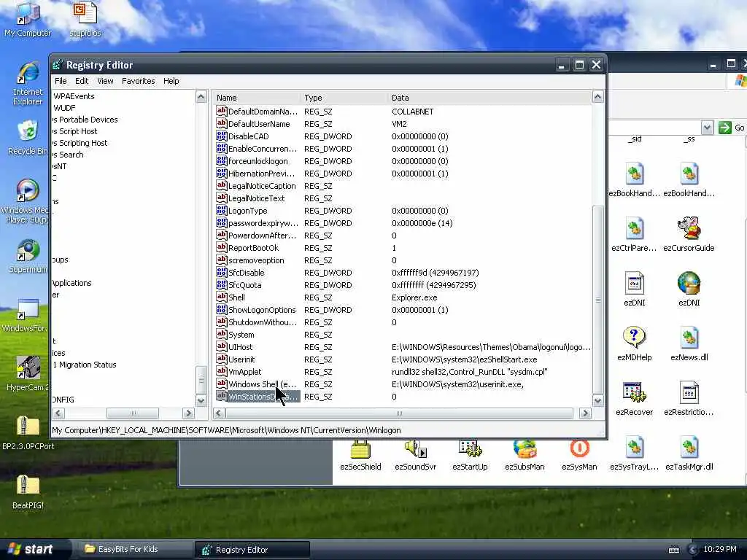Select ezBookHand... file under _sid column
Image resolution: width=747 pixels, height=560 pixels.
(x=634, y=179)
